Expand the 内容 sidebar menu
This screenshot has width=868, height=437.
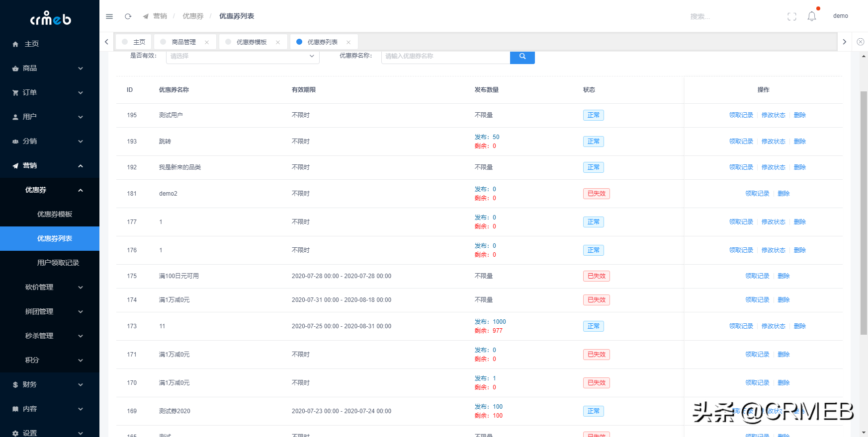50,409
